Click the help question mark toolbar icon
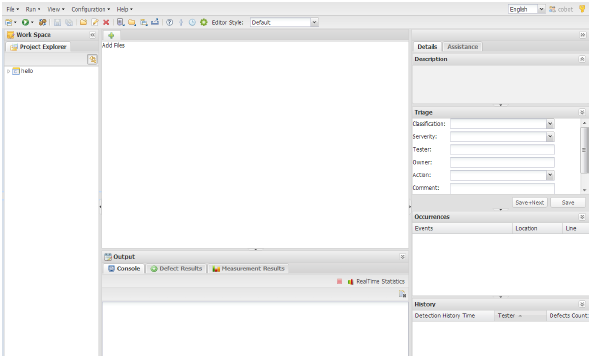This screenshot has height=361, width=589. click(x=170, y=23)
